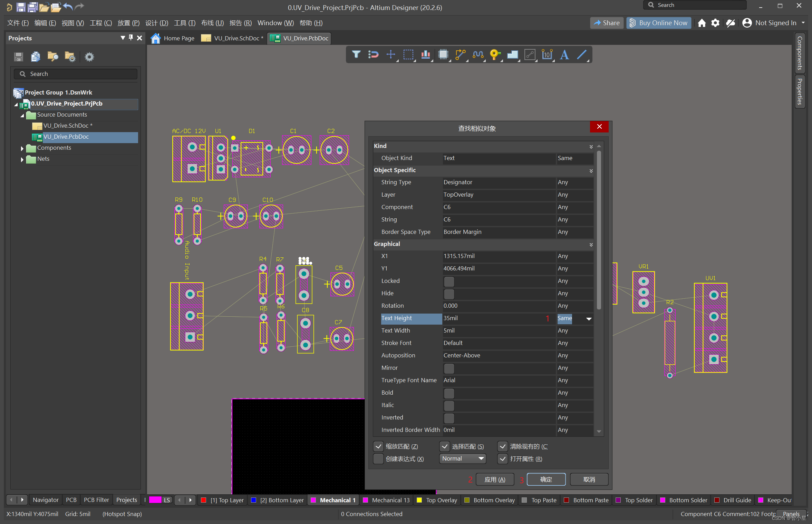This screenshot has width=812, height=524.
Task: Enable the 创建表达式 checkbox
Action: coord(378,459)
